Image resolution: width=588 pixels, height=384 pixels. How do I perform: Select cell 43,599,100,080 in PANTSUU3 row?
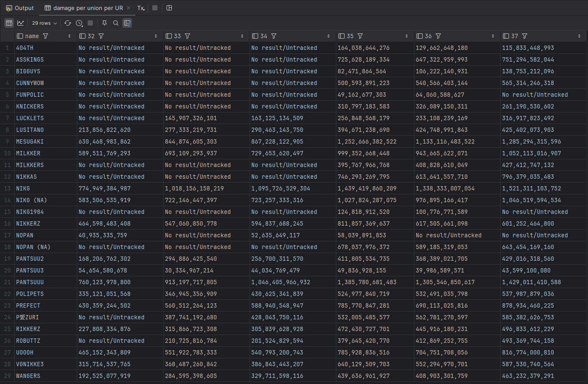point(544,270)
